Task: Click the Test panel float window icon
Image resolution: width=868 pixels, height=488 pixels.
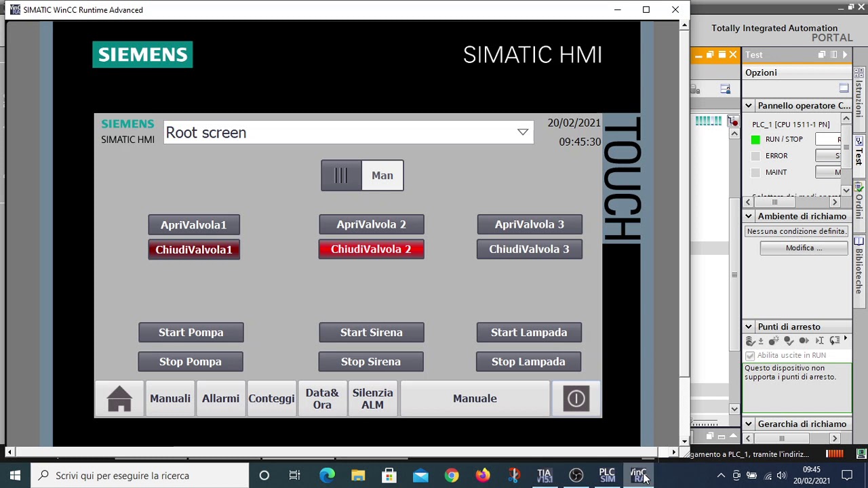Action: [x=822, y=55]
